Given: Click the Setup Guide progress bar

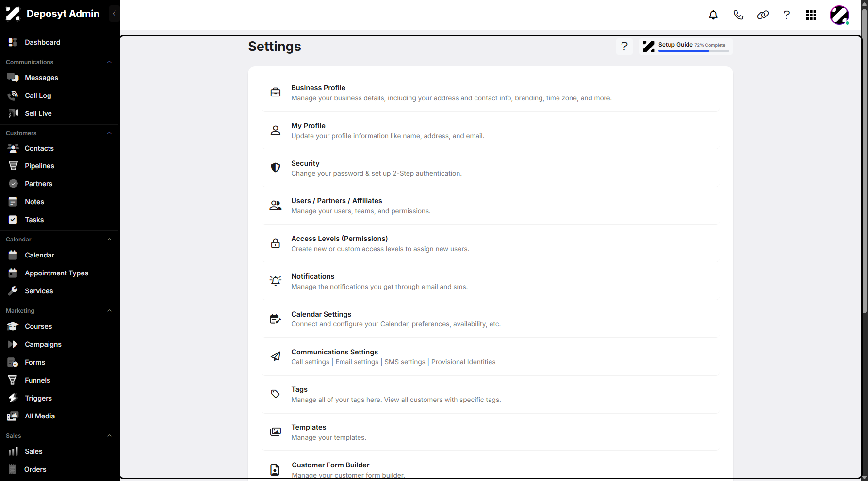Looking at the screenshot, I should [x=693, y=51].
